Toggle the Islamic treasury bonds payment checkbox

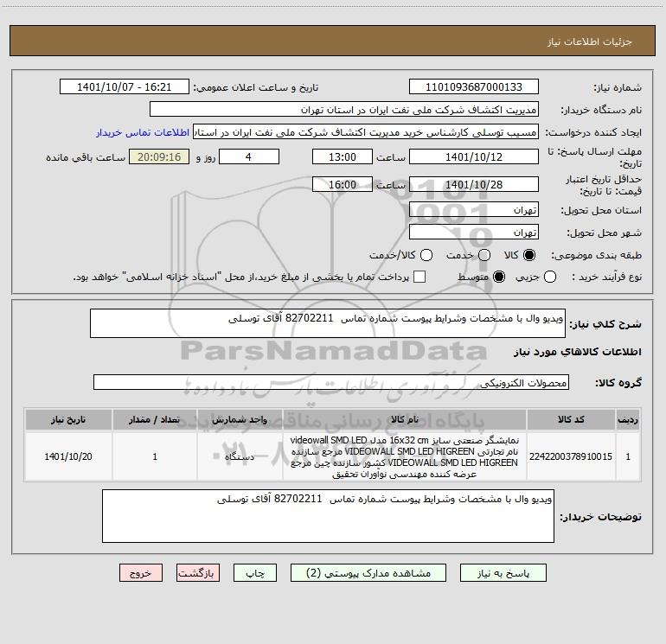tap(419, 277)
